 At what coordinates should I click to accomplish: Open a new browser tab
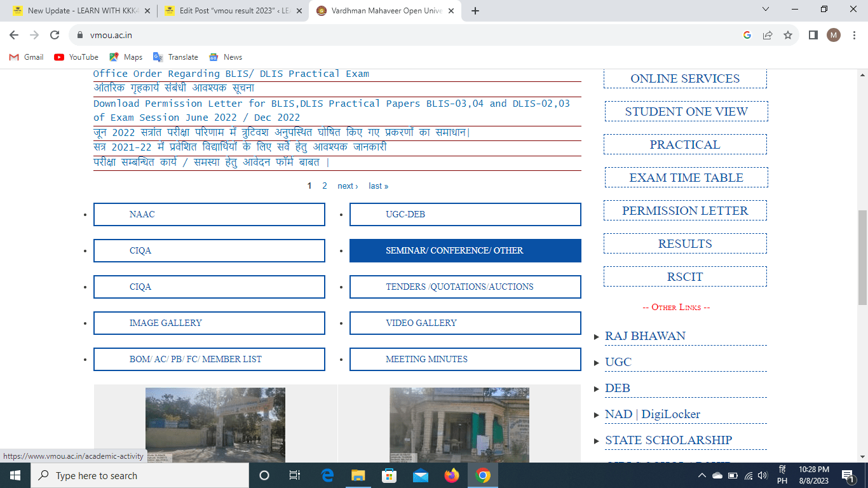click(x=475, y=11)
